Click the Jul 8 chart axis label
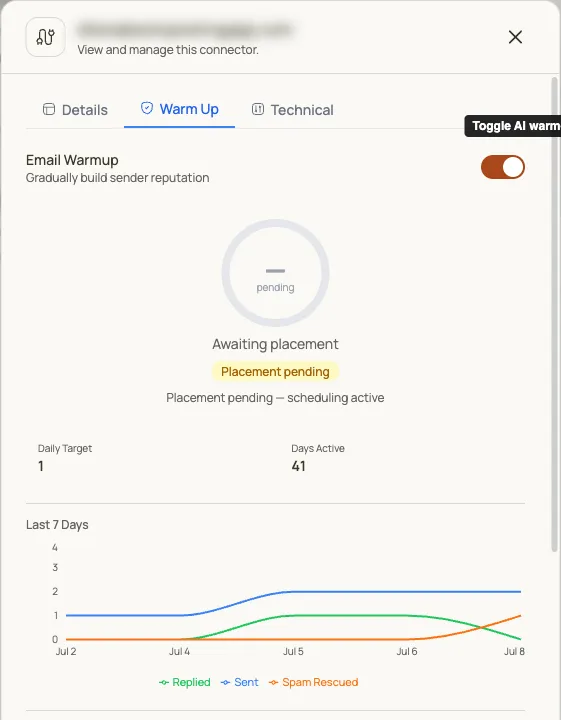 point(514,652)
